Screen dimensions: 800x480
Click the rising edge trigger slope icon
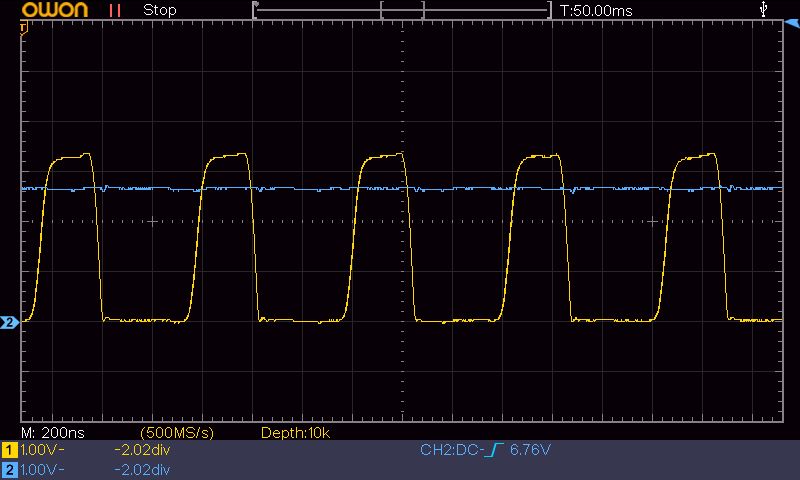pos(493,450)
